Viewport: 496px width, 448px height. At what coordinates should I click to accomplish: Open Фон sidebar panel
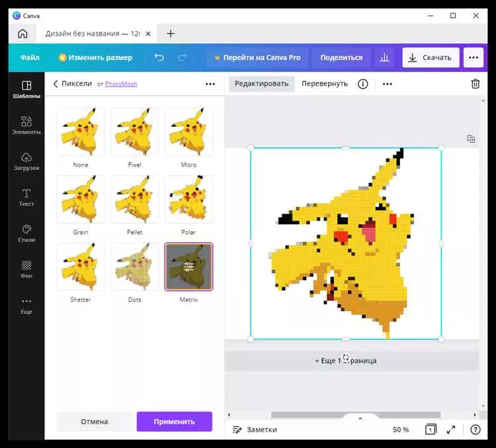26,270
